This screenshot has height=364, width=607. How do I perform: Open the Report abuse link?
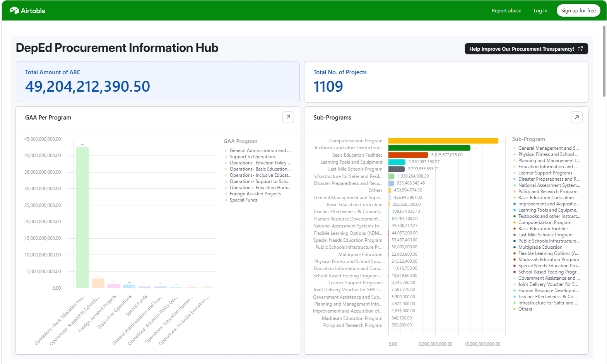pyautogui.click(x=506, y=11)
